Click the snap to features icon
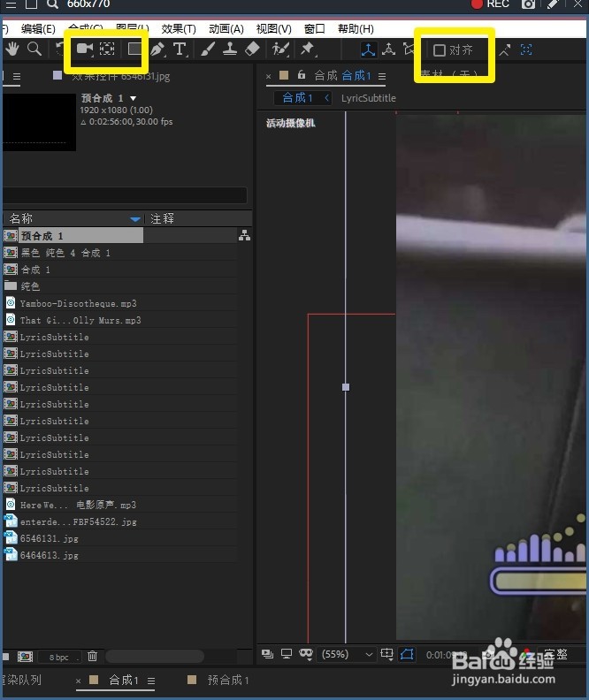 click(526, 49)
